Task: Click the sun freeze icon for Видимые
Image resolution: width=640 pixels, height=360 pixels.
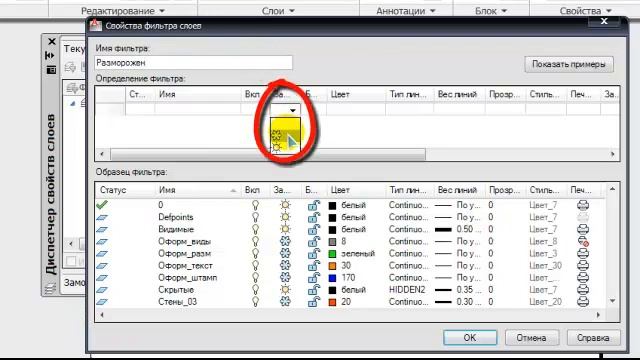Action: tap(285, 229)
